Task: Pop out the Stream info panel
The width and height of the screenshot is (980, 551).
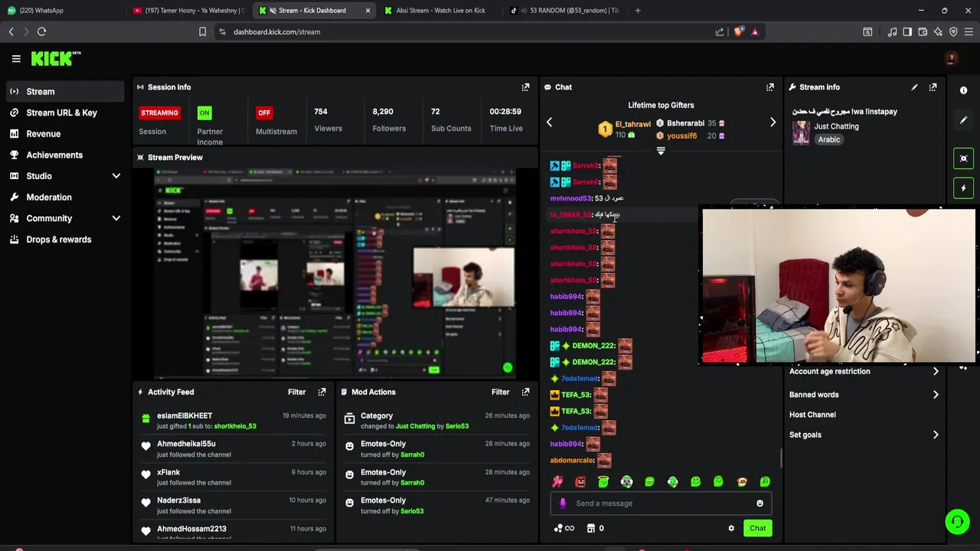Action: pyautogui.click(x=933, y=87)
